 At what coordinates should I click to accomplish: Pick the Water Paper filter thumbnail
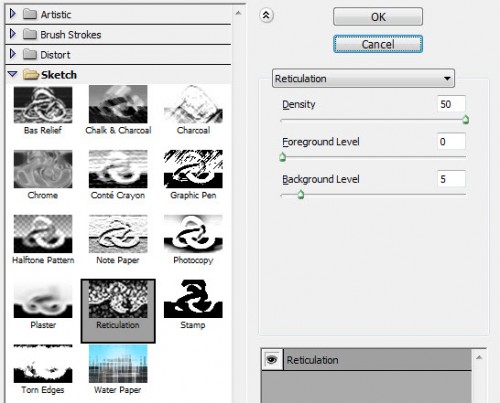tap(118, 364)
